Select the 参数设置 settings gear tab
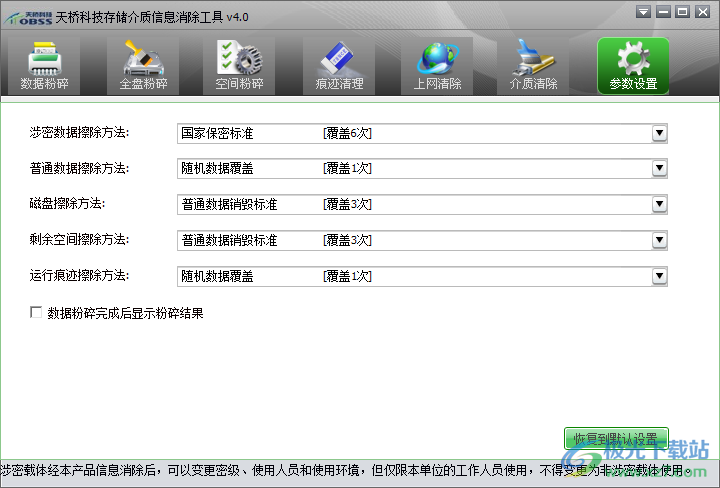This screenshot has height=488, width=720. [x=633, y=66]
